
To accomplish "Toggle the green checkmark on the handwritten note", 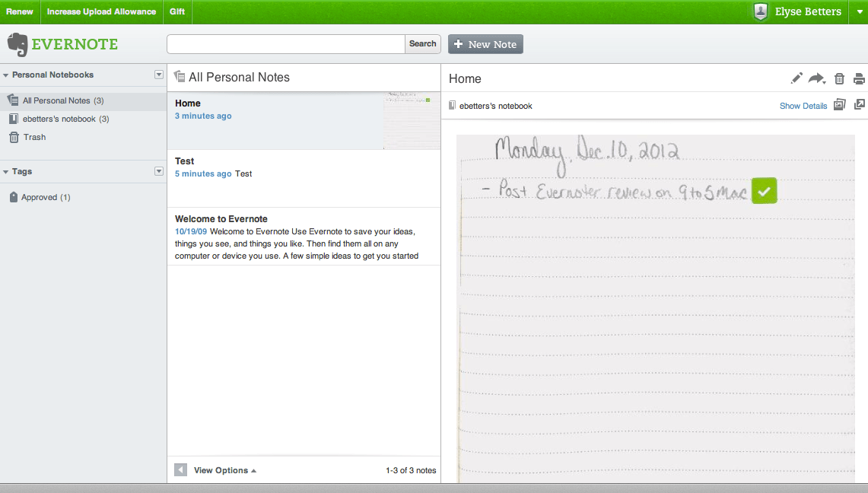I will (x=764, y=190).
